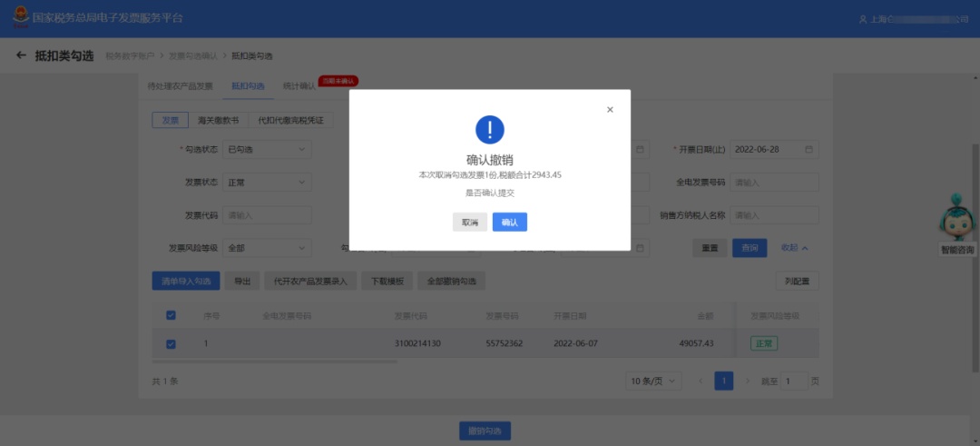The image size is (980, 446).
Task: Click the 清单导入勾选 button
Action: coord(186,281)
